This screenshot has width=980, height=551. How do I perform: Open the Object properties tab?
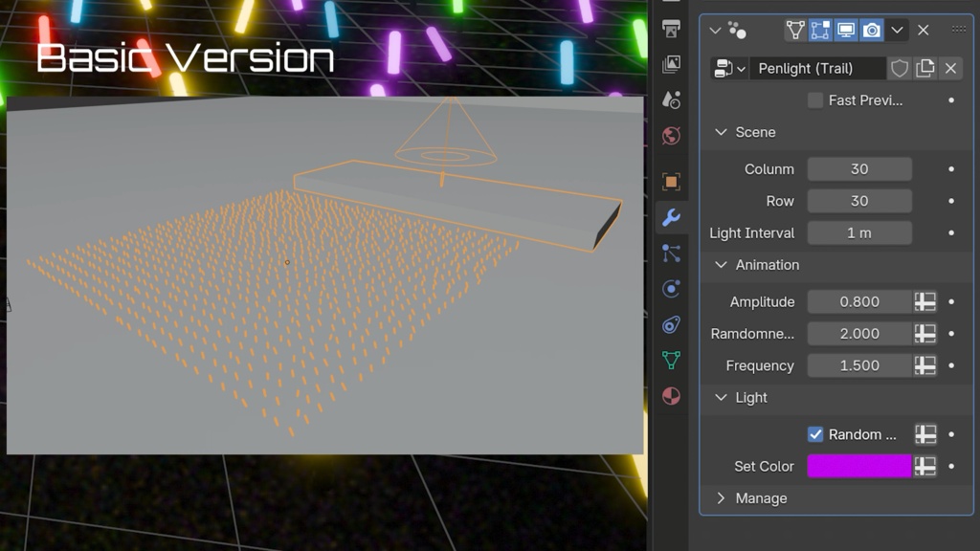tap(671, 181)
